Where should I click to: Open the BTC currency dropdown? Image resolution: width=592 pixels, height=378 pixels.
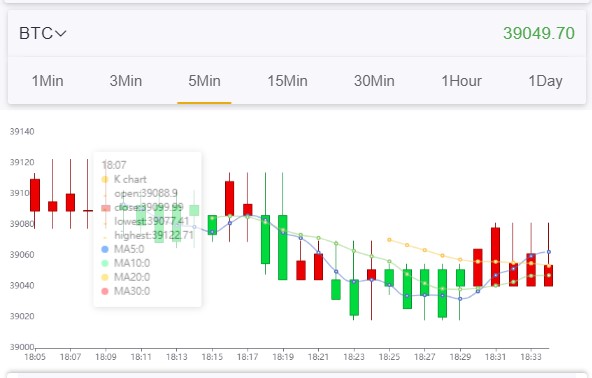point(43,33)
